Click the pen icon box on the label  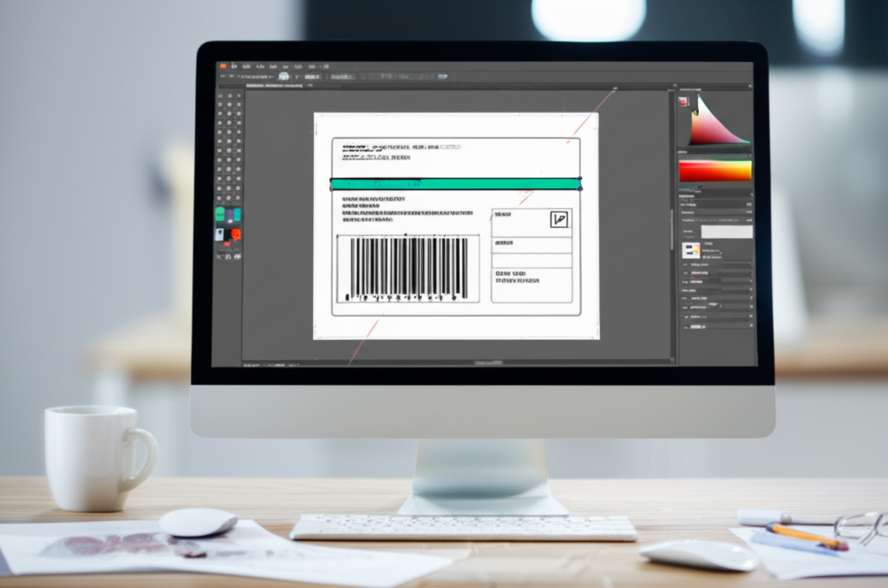[x=559, y=219]
